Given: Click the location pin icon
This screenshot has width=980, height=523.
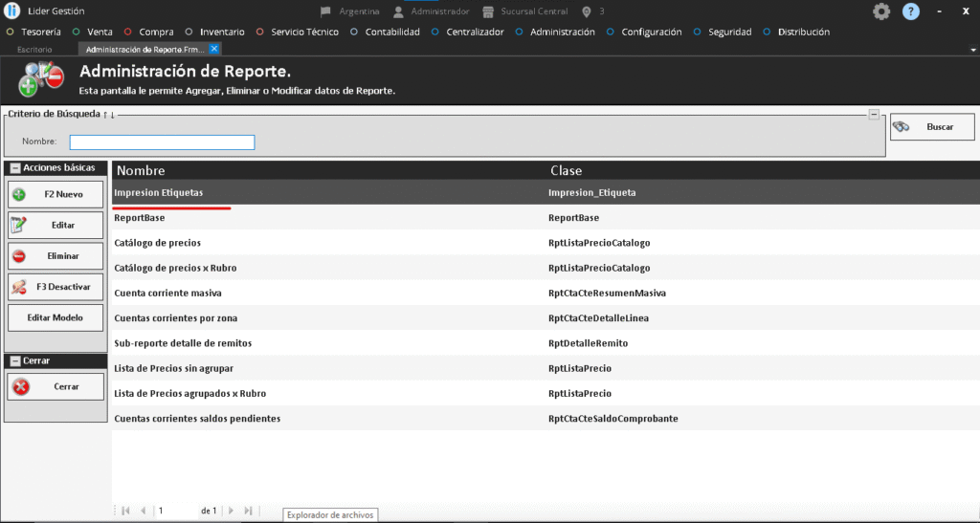Looking at the screenshot, I should [586, 11].
